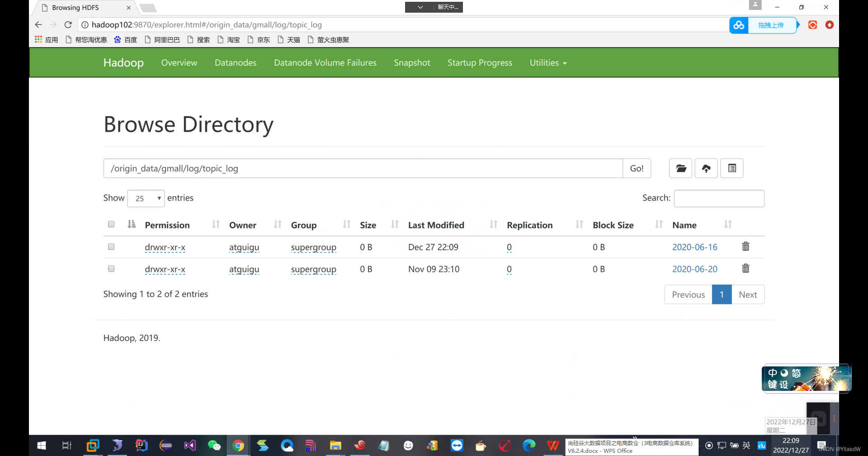
Task: Open Visual Studio from the taskbar
Action: pos(189,446)
